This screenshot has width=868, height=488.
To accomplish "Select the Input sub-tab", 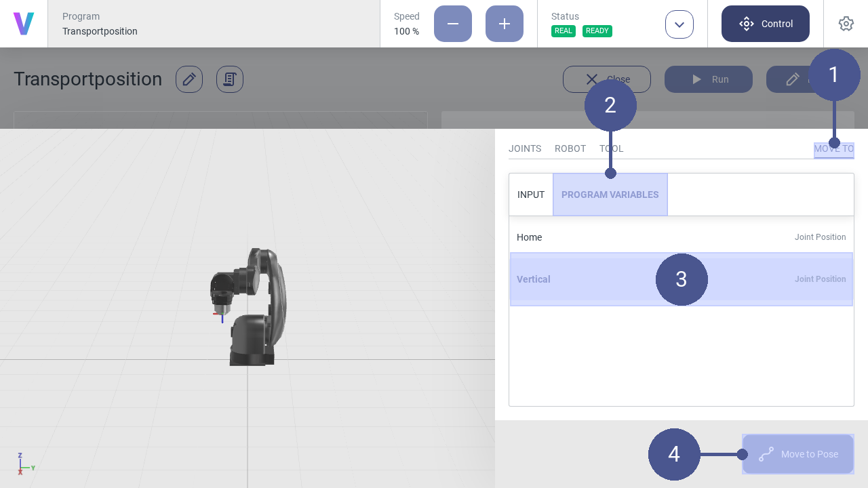I will [531, 195].
